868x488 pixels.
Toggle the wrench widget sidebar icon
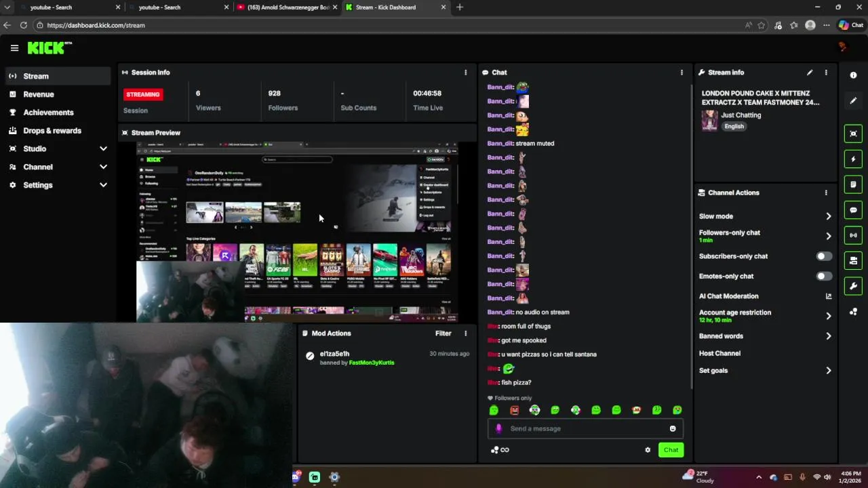853,286
